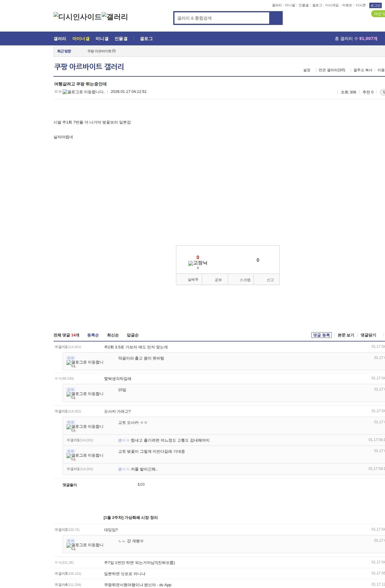Sort comments by 답글순

coord(133,335)
